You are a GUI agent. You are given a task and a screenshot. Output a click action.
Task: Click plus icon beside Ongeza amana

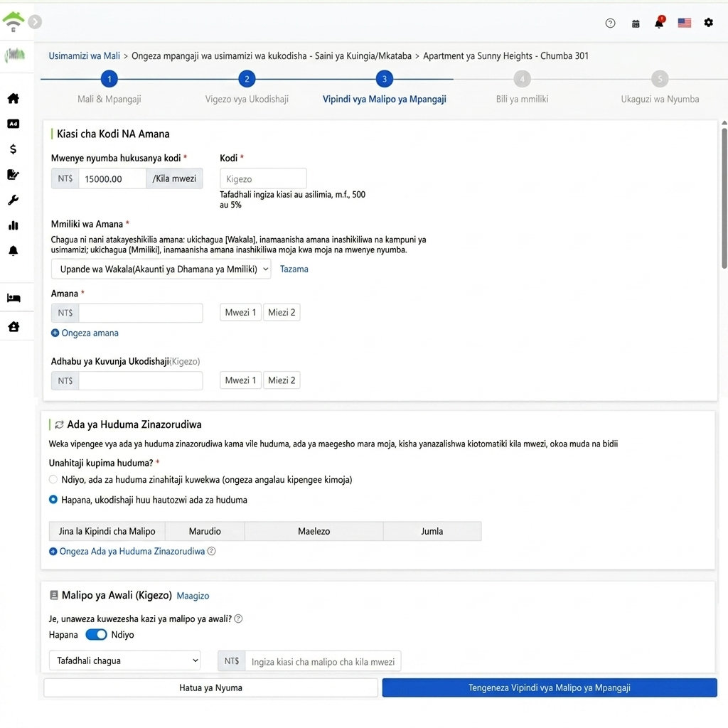pyautogui.click(x=55, y=333)
